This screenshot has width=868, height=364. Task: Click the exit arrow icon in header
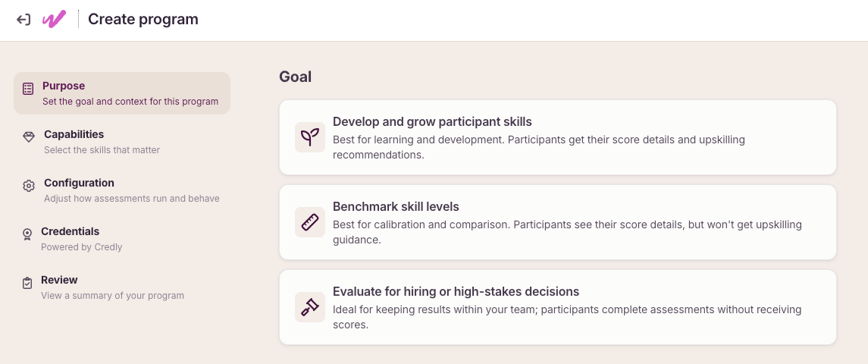click(x=23, y=20)
